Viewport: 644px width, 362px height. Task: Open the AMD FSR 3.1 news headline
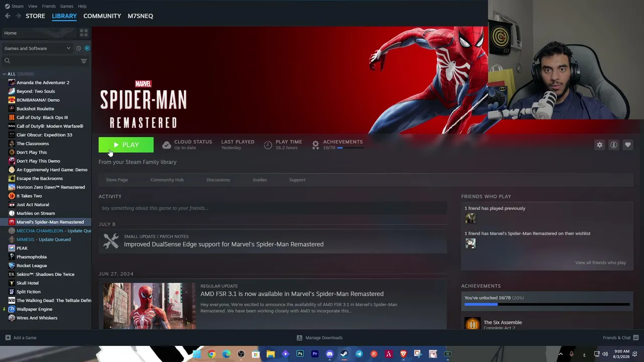point(292,294)
